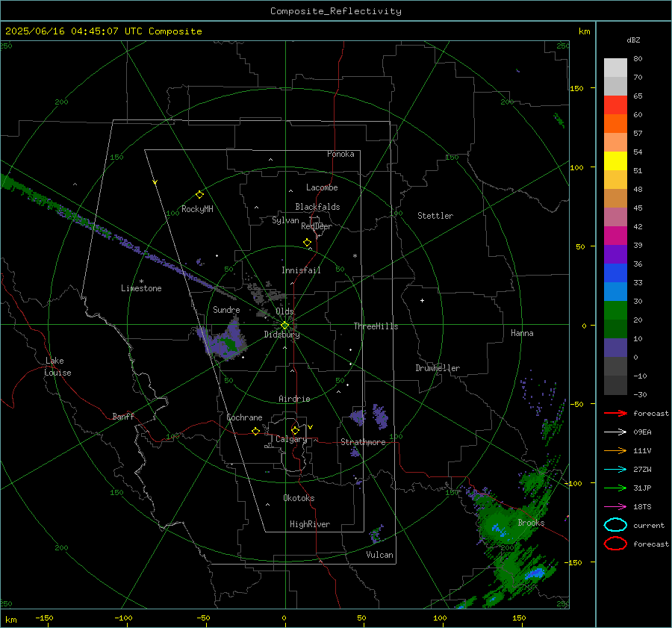The width and height of the screenshot is (672, 628).
Task: Click the RedDeer city label
Action: click(317, 226)
